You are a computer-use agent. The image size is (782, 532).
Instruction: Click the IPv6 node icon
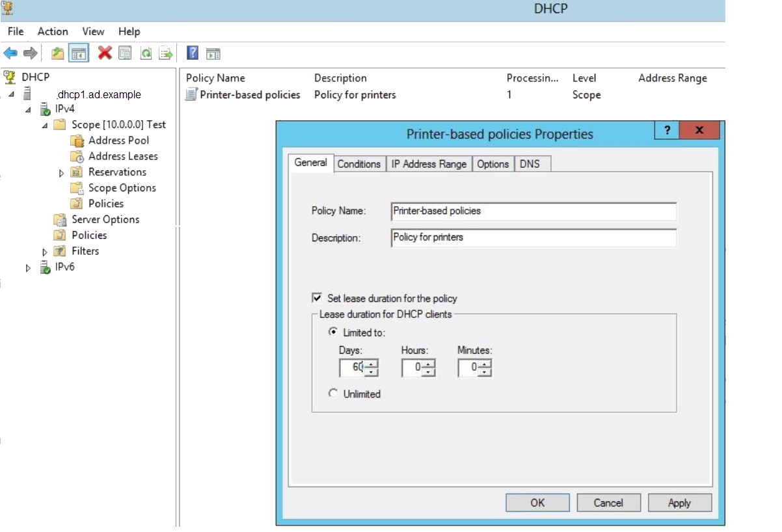(x=45, y=267)
